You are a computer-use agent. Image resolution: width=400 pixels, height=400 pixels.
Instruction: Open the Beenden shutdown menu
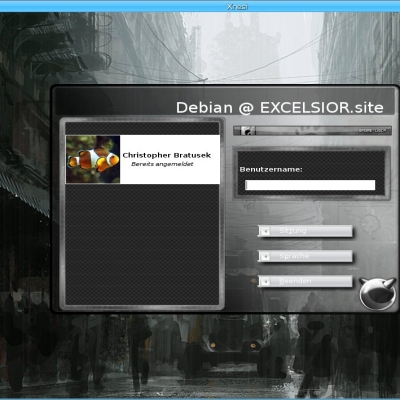(305, 281)
